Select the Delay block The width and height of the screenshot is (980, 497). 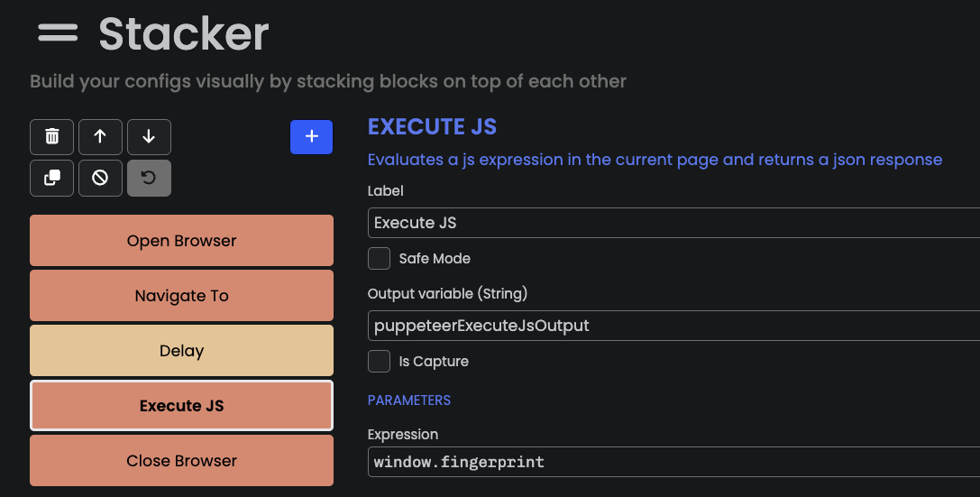pyautogui.click(x=181, y=351)
